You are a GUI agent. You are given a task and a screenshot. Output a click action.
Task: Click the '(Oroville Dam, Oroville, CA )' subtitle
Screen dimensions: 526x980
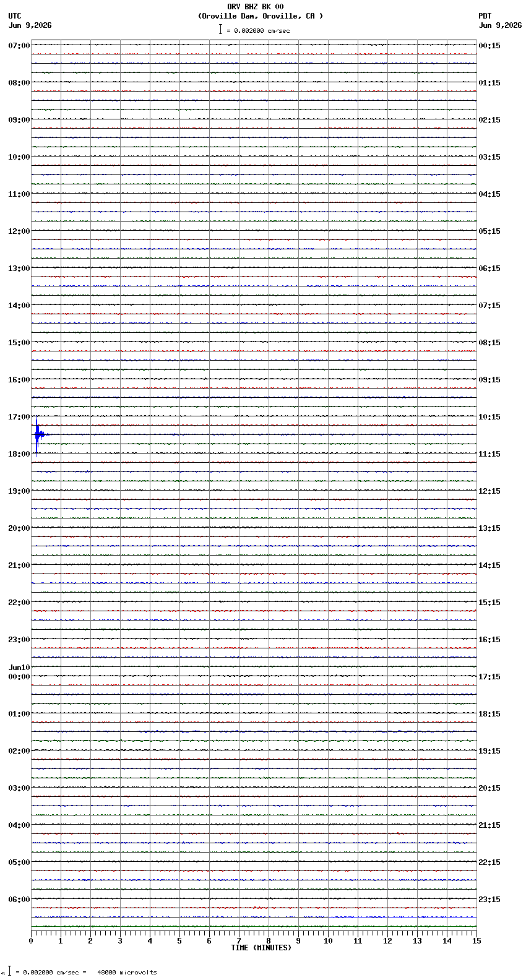tap(261, 16)
